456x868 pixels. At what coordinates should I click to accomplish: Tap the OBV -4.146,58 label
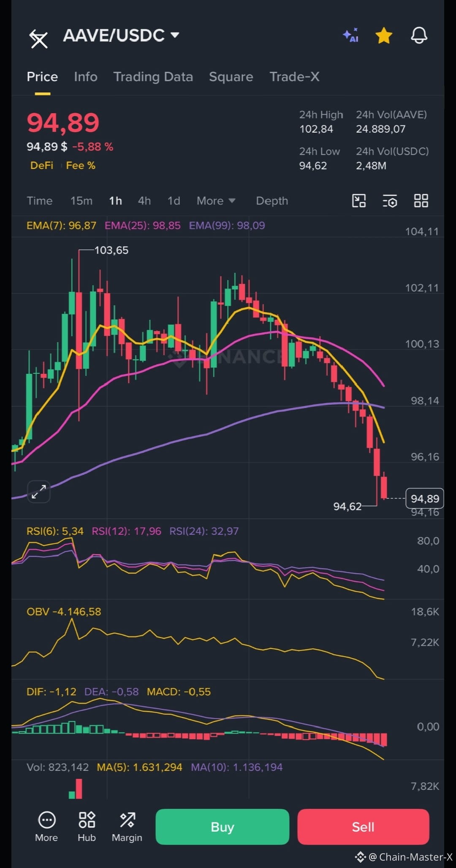[64, 612]
